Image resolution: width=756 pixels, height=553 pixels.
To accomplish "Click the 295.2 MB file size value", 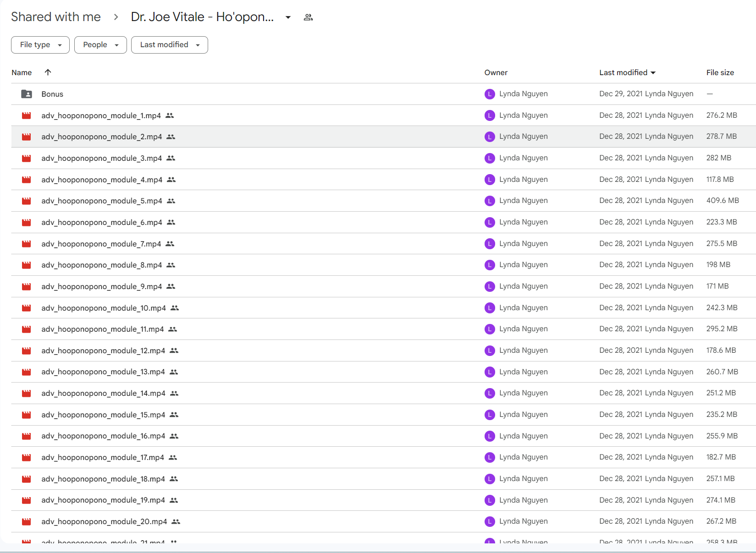I will [x=722, y=329].
